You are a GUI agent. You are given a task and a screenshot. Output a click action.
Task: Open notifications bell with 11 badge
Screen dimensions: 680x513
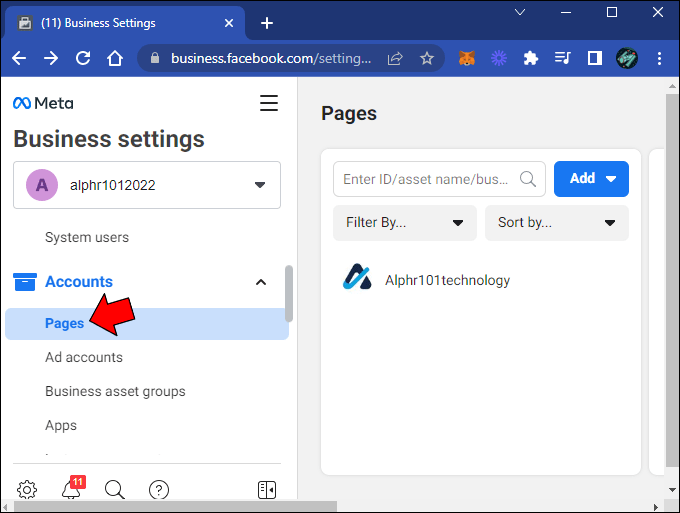72,488
